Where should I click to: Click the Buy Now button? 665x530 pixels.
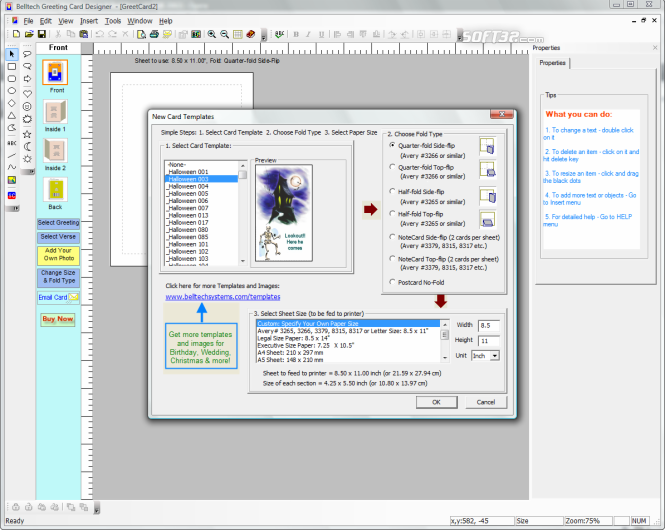(58, 319)
